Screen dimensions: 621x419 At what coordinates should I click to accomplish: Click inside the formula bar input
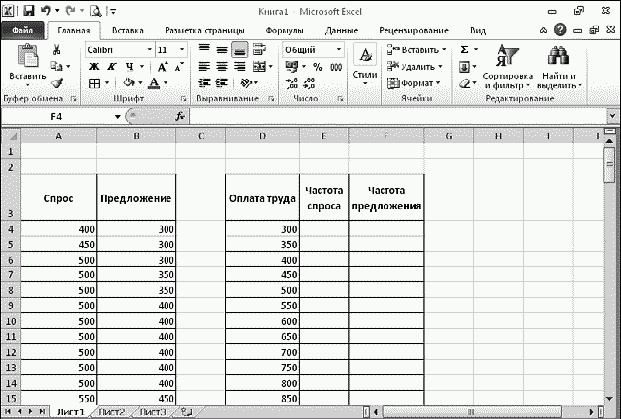tap(398, 116)
